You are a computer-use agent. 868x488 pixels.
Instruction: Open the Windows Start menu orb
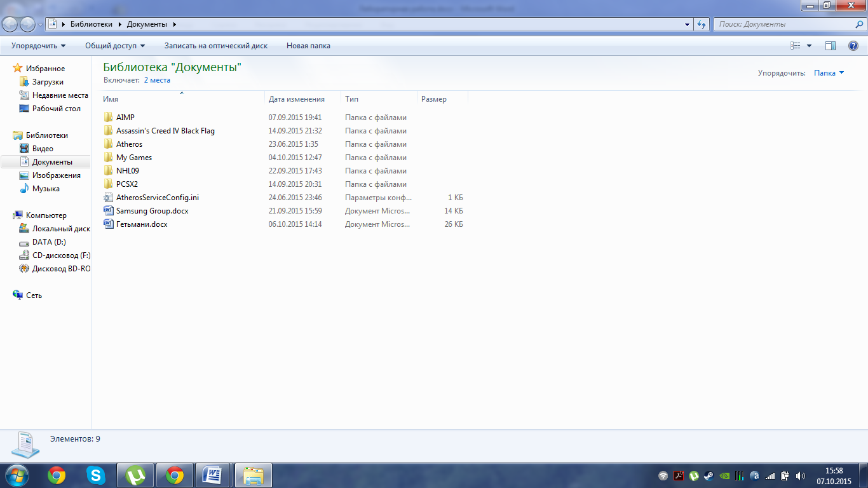(x=17, y=475)
